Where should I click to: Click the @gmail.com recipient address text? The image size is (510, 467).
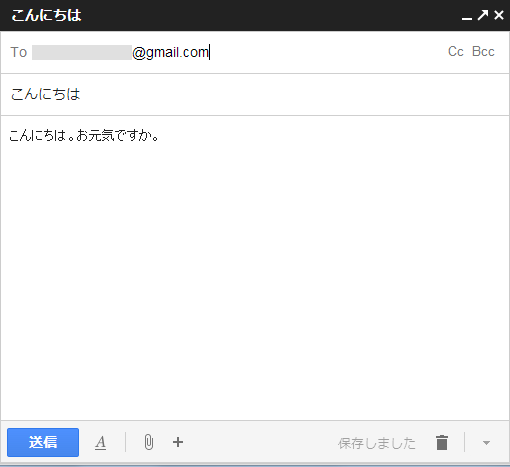pos(171,52)
